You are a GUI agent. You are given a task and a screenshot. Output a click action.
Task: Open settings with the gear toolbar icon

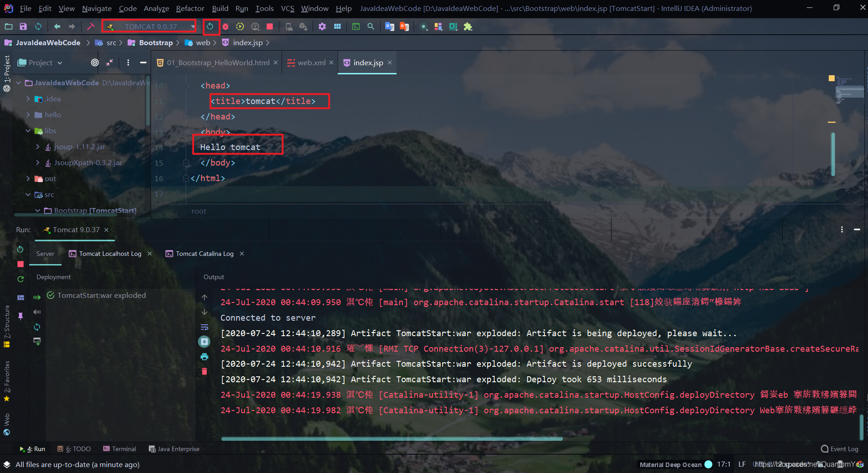(322, 26)
